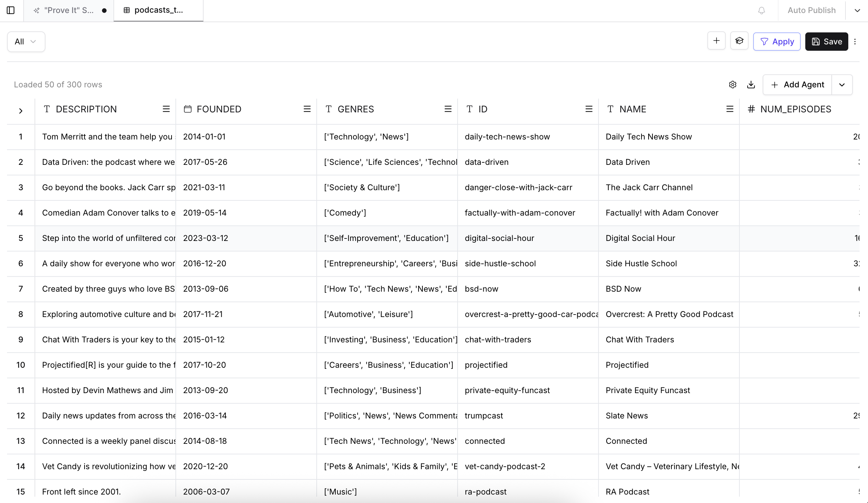Expand the row panel chevron in the header
Viewport: 868px width, 503px height.
tap(21, 111)
